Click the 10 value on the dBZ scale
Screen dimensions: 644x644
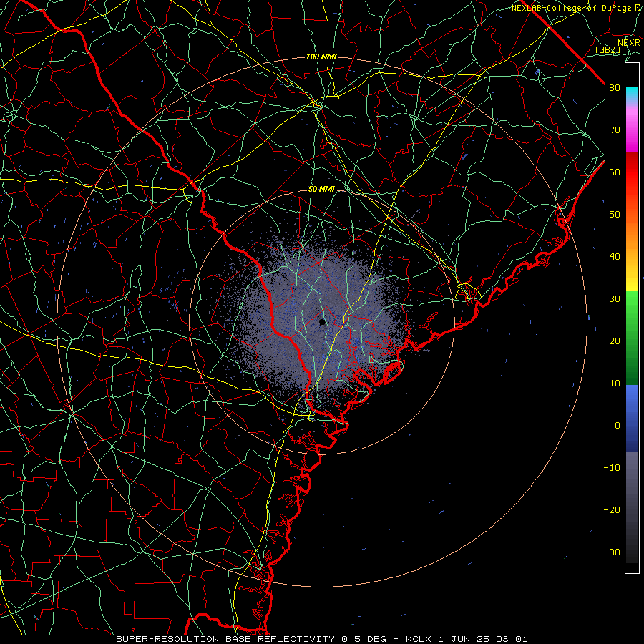tap(615, 384)
